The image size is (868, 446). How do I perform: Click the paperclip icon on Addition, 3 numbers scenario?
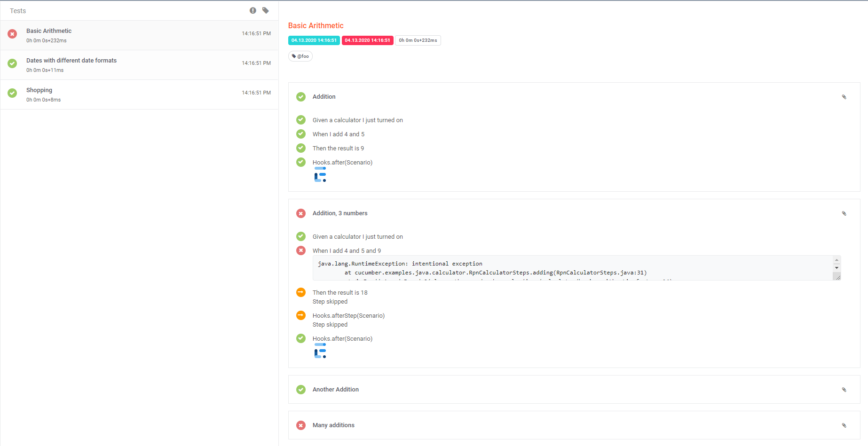point(844,213)
